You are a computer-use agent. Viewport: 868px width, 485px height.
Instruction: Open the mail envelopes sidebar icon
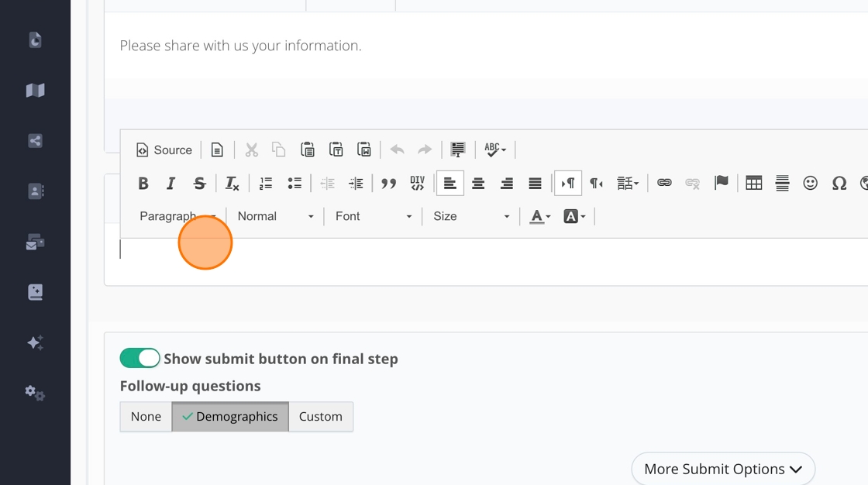pyautogui.click(x=36, y=242)
